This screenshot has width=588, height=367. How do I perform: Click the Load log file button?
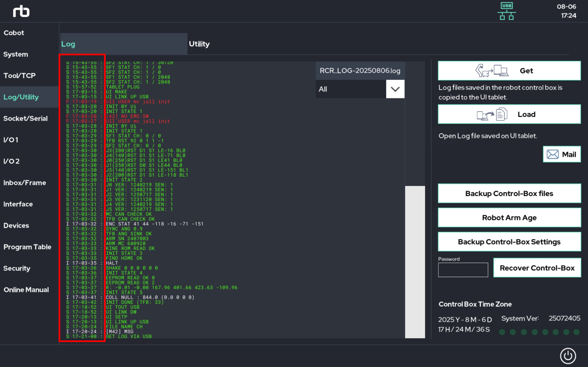tap(509, 114)
